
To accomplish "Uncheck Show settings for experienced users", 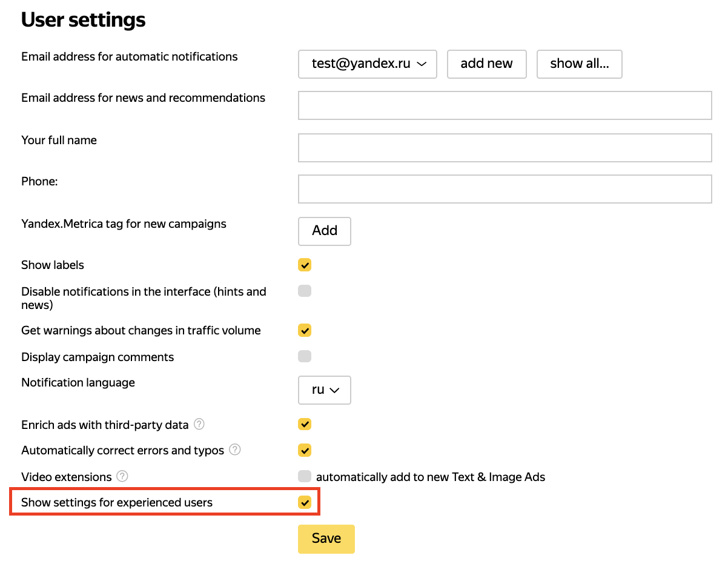I will point(305,502).
